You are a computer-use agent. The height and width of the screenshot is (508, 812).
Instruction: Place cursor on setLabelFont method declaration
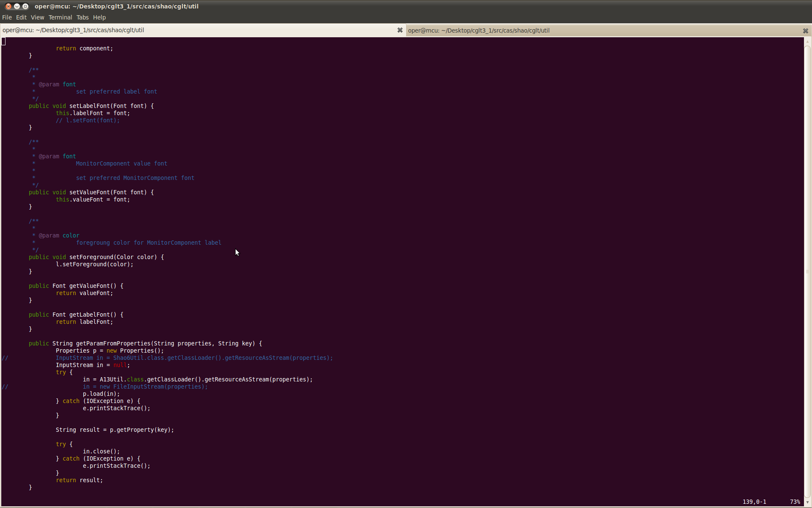pyautogui.click(x=91, y=106)
